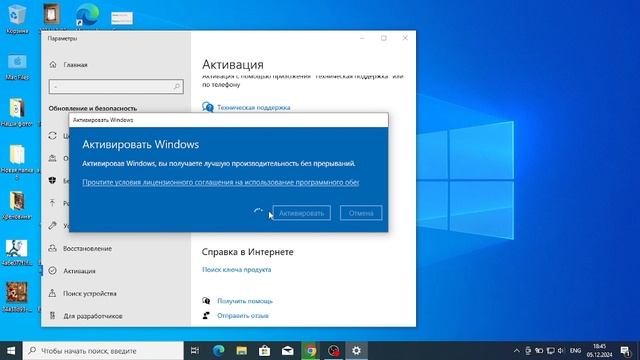Open Microsoft Store from the taskbar
Image resolution: width=640 pixels, height=360 pixels.
(x=264, y=351)
